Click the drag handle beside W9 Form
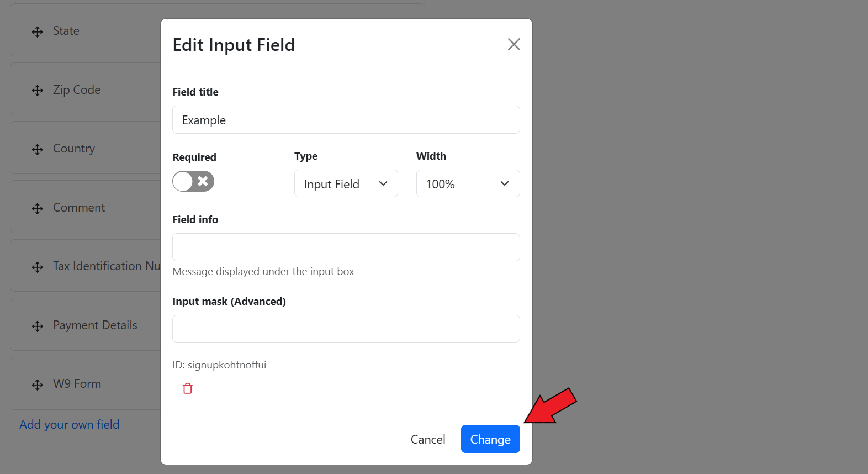The height and width of the screenshot is (474, 868). point(38,385)
